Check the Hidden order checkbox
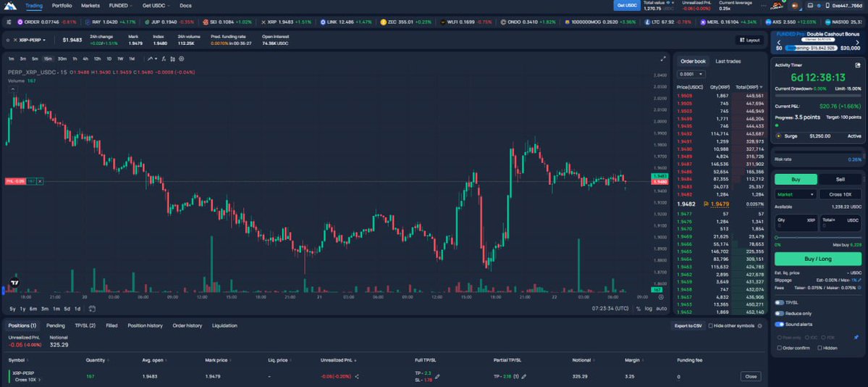Image resolution: width=868 pixels, height=387 pixels. point(819,348)
